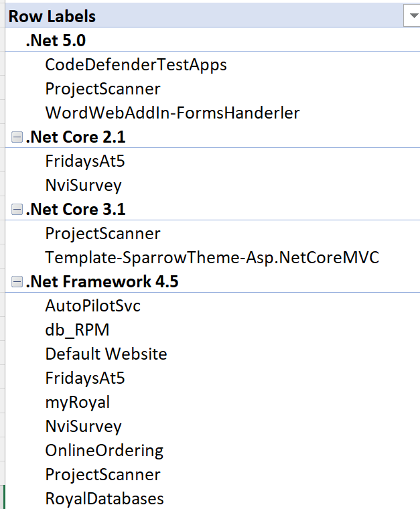Select FridaysAt5 under .Net Core 2.1
Screen dimensions: 420x509
[x=85, y=161]
